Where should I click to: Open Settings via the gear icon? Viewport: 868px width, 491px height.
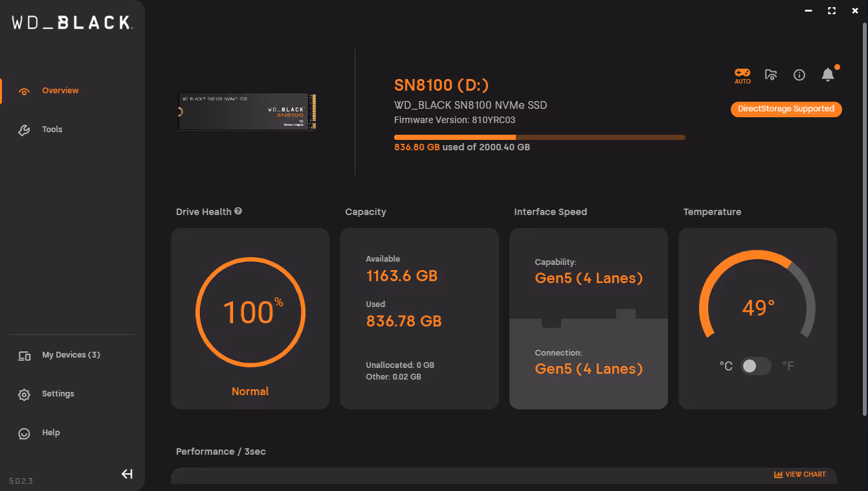click(x=24, y=394)
